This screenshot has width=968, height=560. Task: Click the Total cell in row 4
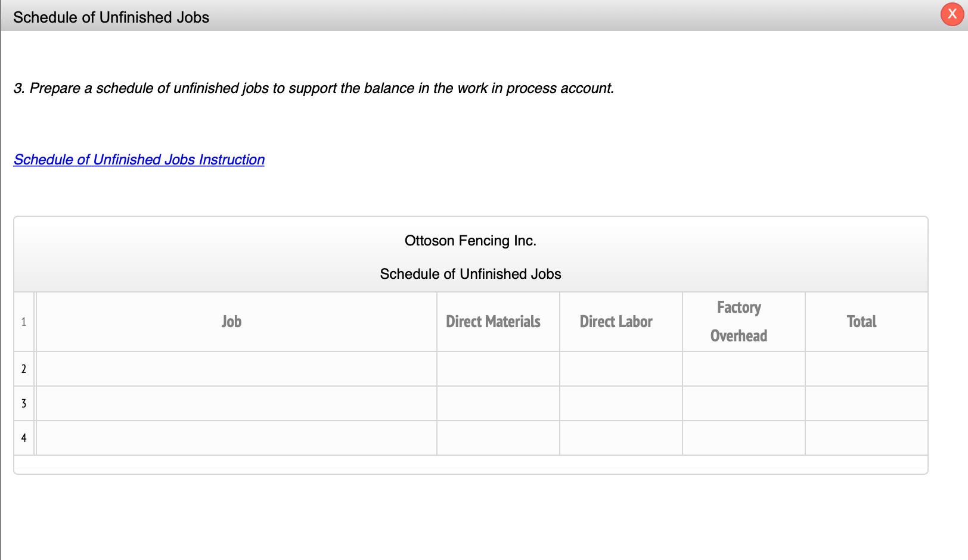click(866, 438)
